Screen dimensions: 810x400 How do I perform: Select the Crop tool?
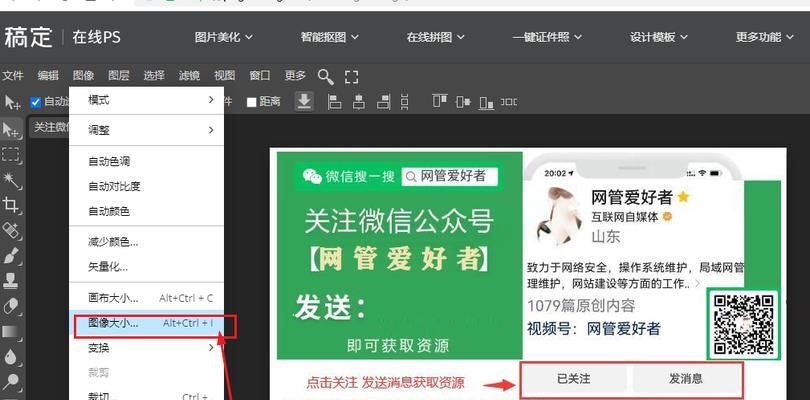coord(10,205)
